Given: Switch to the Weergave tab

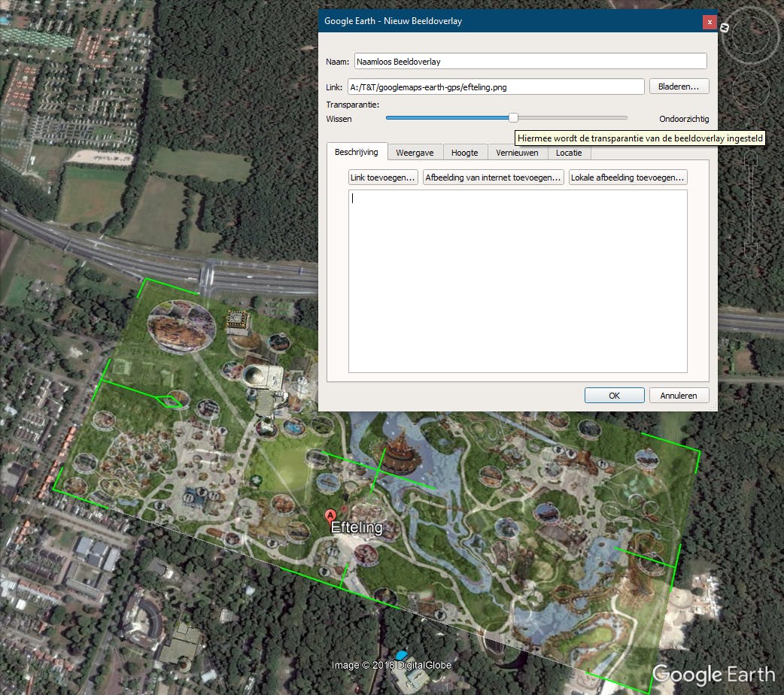Looking at the screenshot, I should tap(415, 152).
